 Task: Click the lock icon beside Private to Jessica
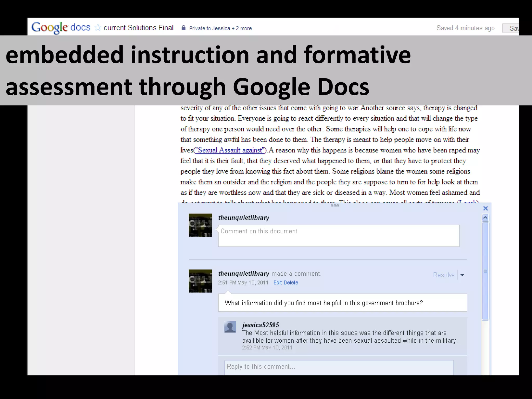click(x=183, y=28)
